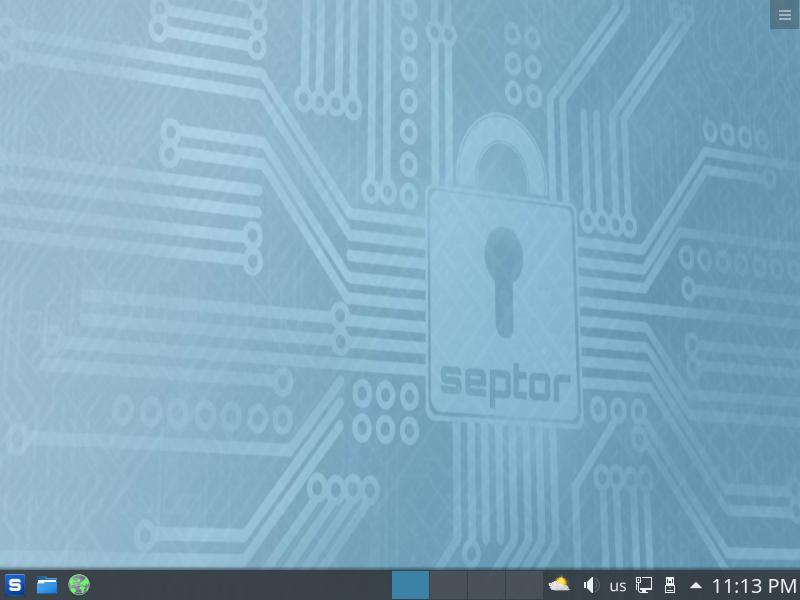Switch to the fourth virtual desktop
Image resolution: width=800 pixels, height=600 pixels.
[x=524, y=585]
